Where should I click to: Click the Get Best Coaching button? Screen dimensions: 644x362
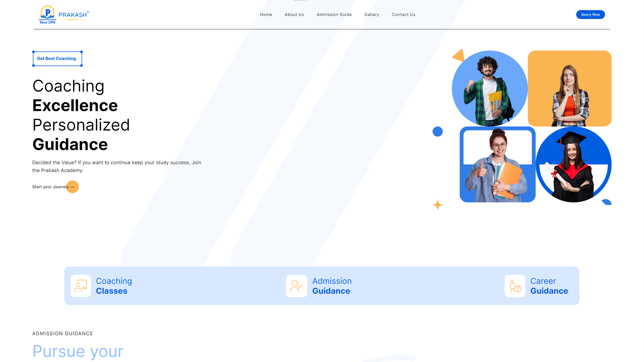click(x=57, y=59)
